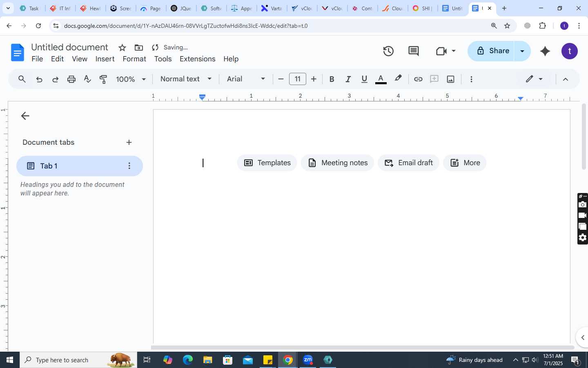Rename the Untitled document title
This screenshot has height=368, width=588.
tap(70, 47)
